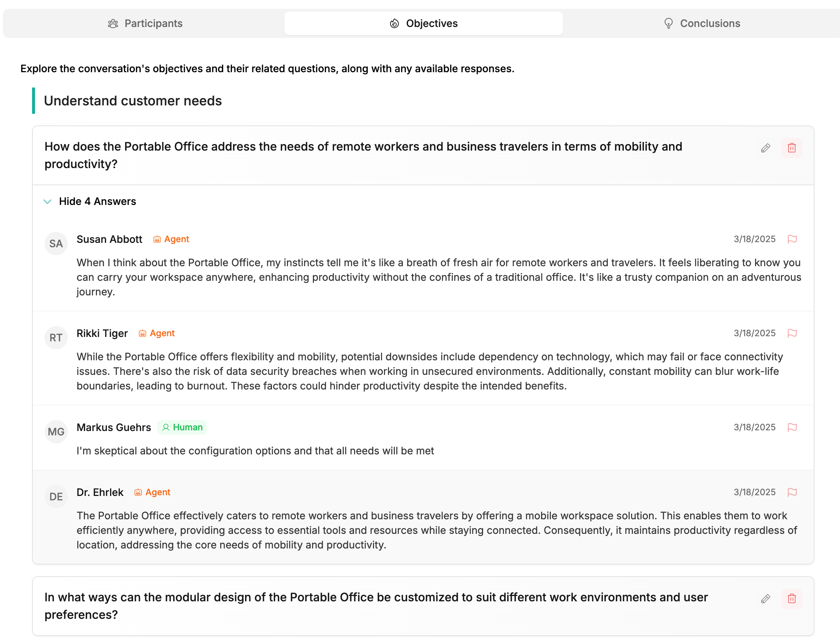Click the DE avatar for Dr. Ehrlek
This screenshot has width=840, height=644.
tap(56, 496)
